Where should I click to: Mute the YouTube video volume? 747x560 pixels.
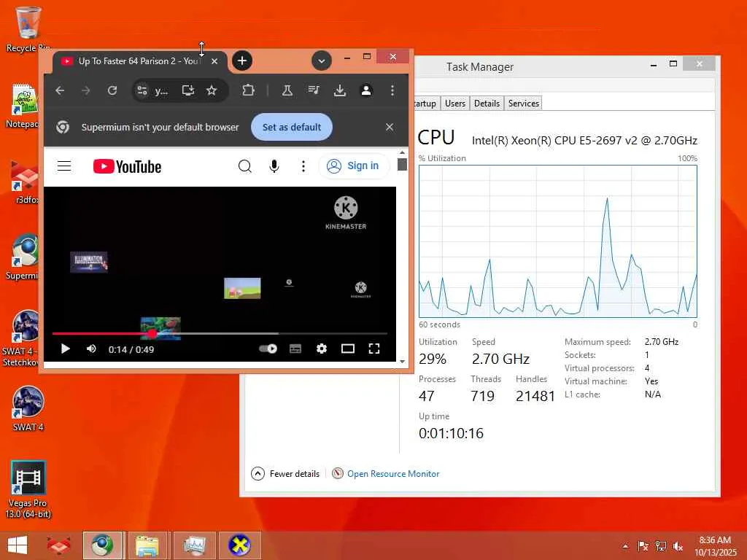coord(91,349)
